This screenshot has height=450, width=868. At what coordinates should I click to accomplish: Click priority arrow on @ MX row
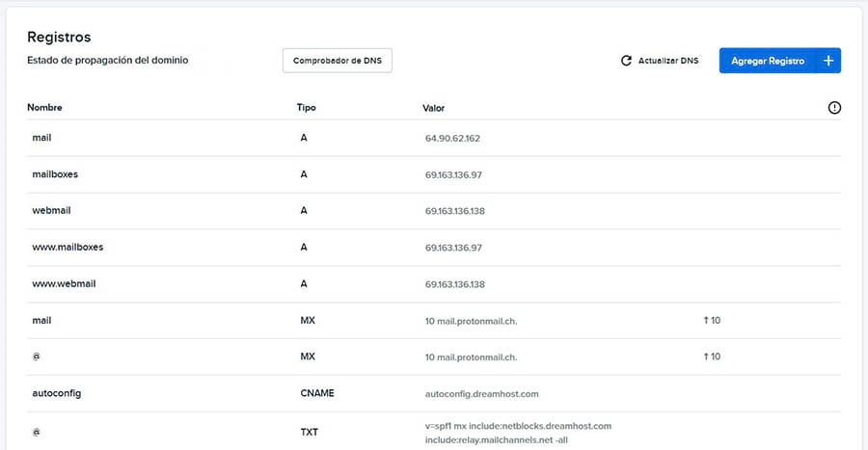coord(706,357)
